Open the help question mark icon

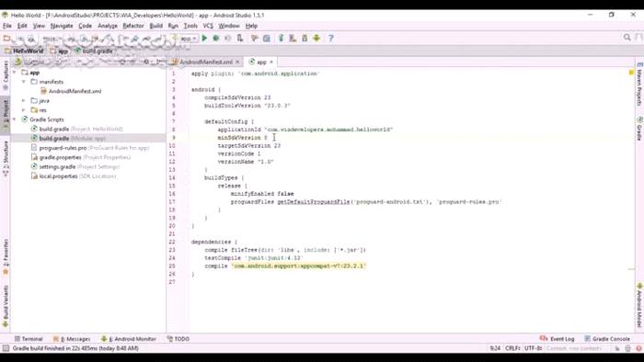click(331, 38)
